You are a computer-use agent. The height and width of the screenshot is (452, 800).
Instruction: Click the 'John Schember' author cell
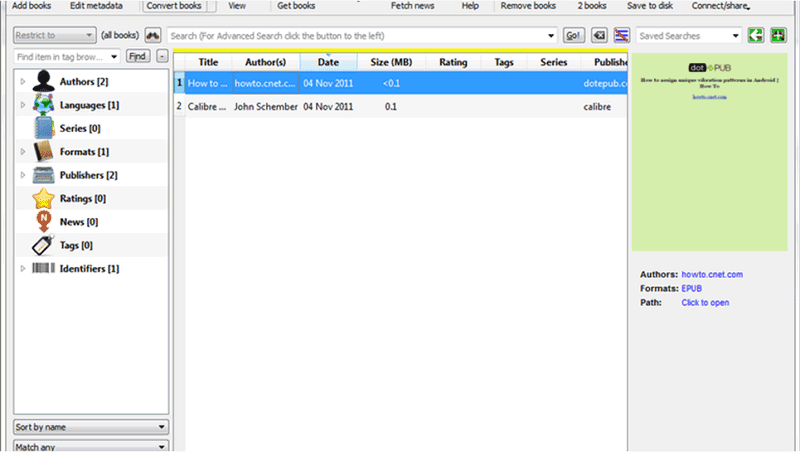click(x=266, y=107)
